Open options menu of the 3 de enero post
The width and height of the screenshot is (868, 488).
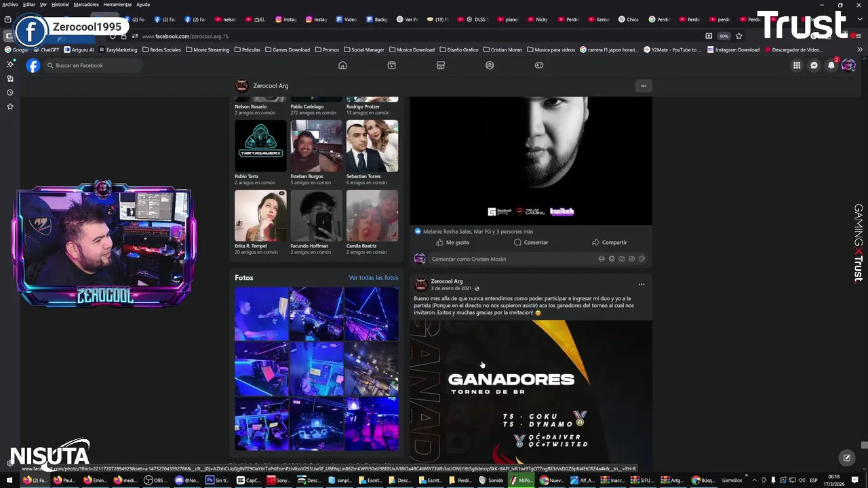642,285
